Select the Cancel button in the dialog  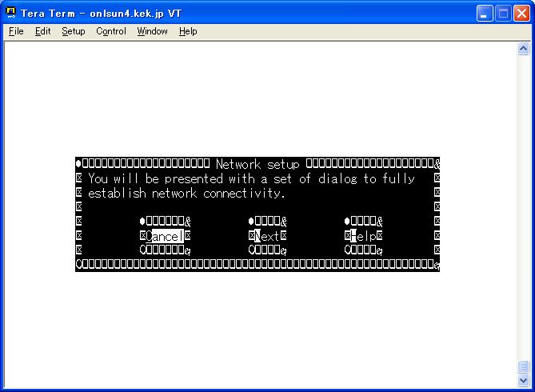[x=165, y=236]
